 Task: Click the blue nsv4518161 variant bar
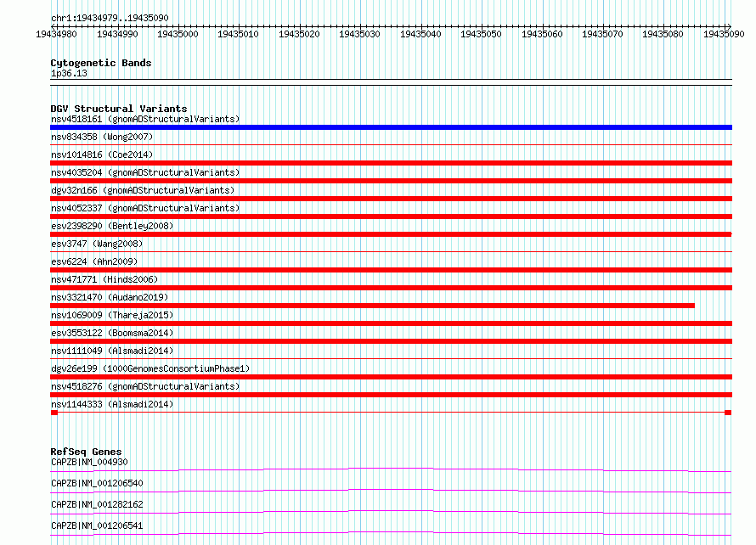click(391, 127)
